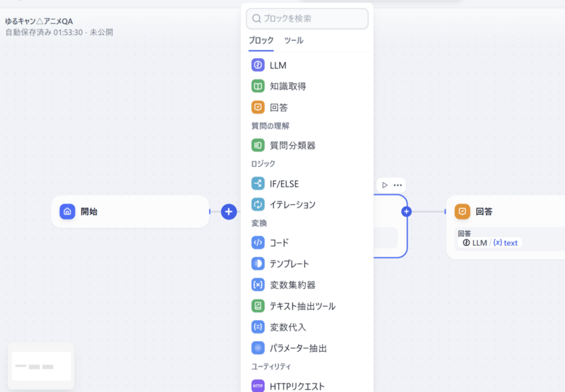Image resolution: width=565 pixels, height=392 pixels.
Task: Choose テキスト抽出ツール from block list
Action: pos(303,307)
